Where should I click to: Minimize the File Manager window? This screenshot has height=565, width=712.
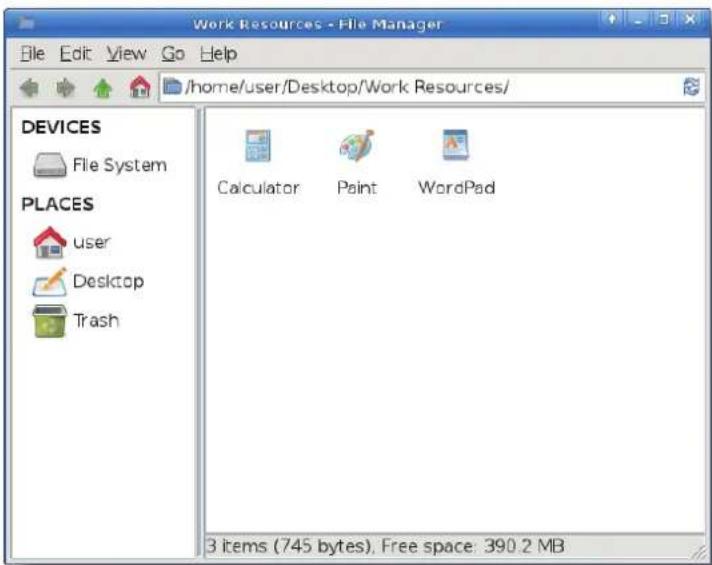[x=638, y=20]
